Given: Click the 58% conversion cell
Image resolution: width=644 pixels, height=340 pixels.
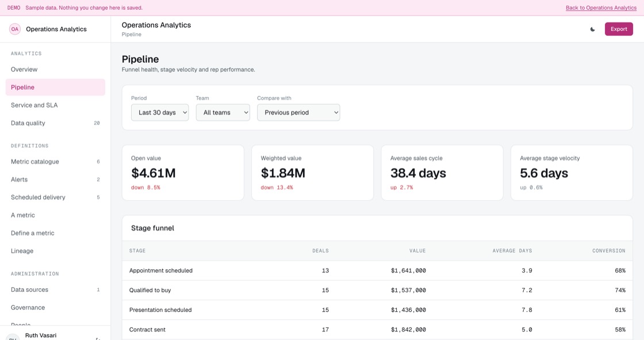Looking at the screenshot, I should pyautogui.click(x=620, y=330).
